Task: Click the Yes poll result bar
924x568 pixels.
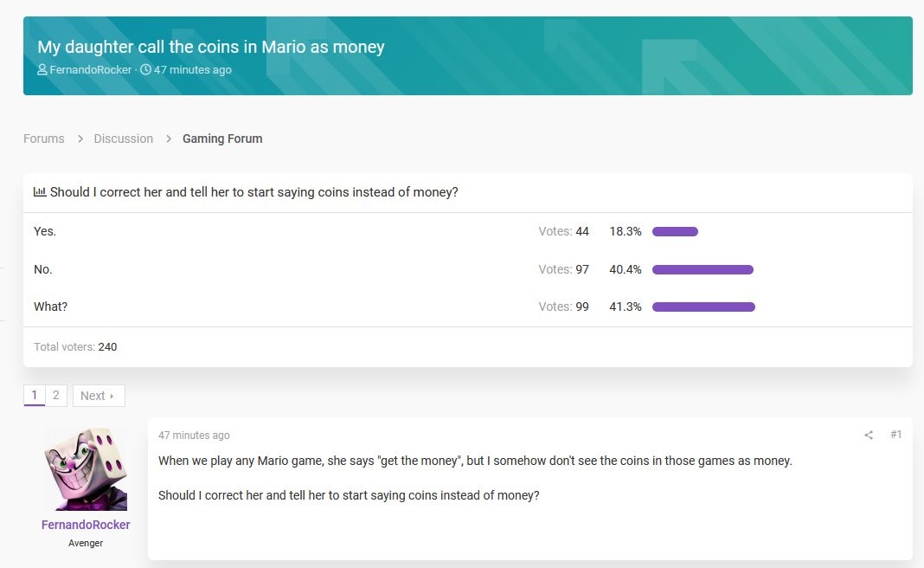Action: (675, 232)
